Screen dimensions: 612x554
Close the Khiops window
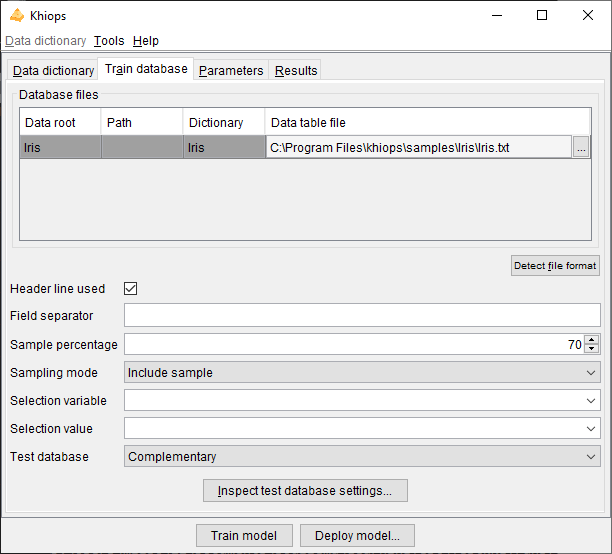click(588, 16)
